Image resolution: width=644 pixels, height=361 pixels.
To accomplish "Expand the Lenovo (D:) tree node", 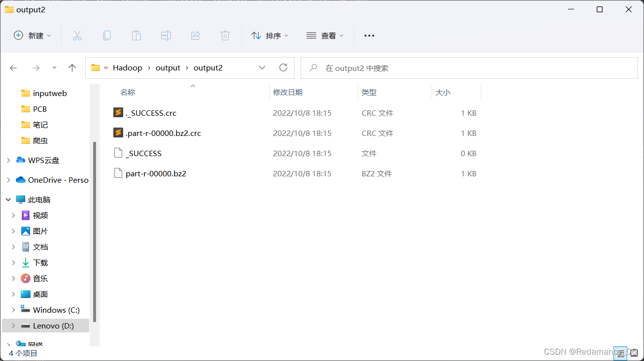I will [x=14, y=326].
